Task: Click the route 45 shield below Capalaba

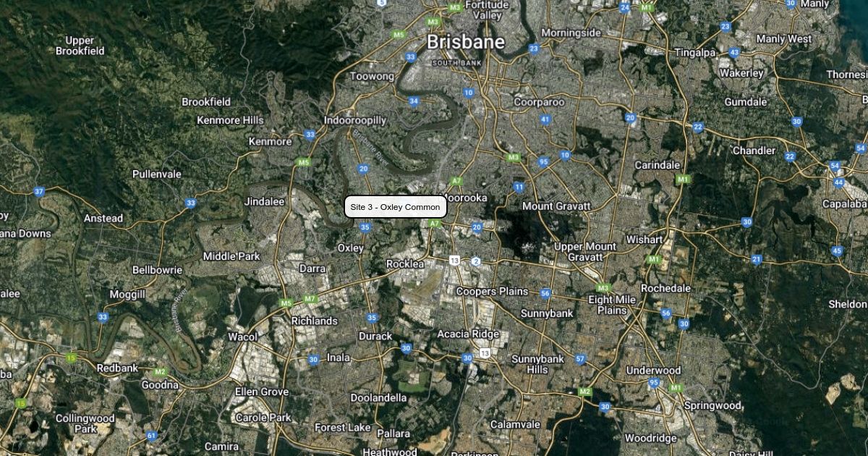Action: pos(837,251)
